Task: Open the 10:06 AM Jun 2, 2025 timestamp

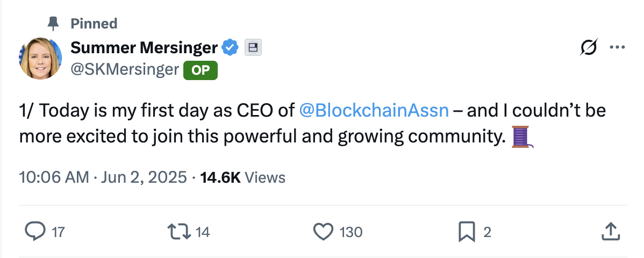Action: coord(103,177)
